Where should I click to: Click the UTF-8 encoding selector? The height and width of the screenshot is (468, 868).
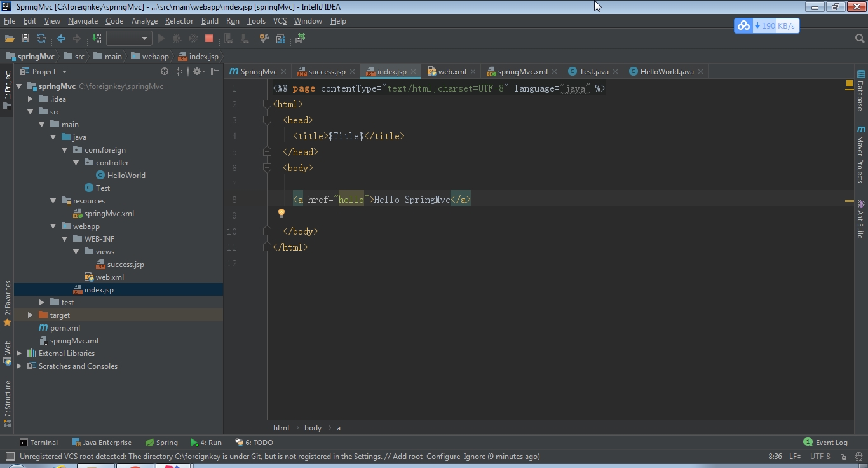point(820,457)
